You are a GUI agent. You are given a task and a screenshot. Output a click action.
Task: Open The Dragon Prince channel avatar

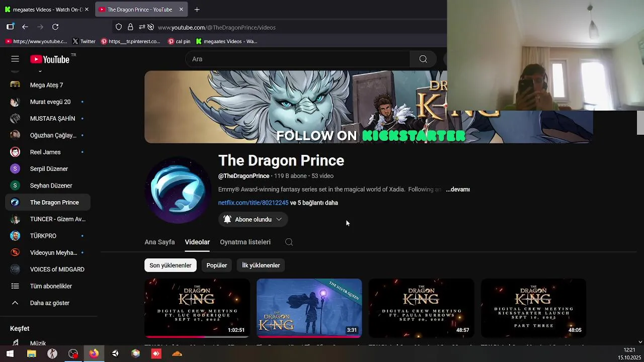[178, 190]
